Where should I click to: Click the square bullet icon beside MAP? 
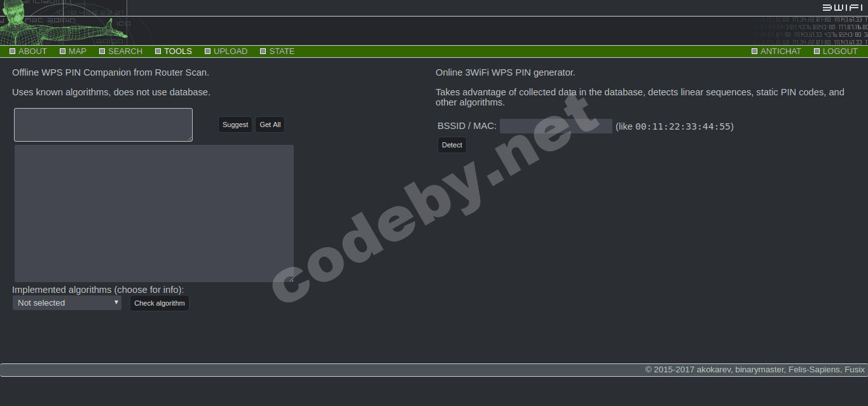point(62,51)
